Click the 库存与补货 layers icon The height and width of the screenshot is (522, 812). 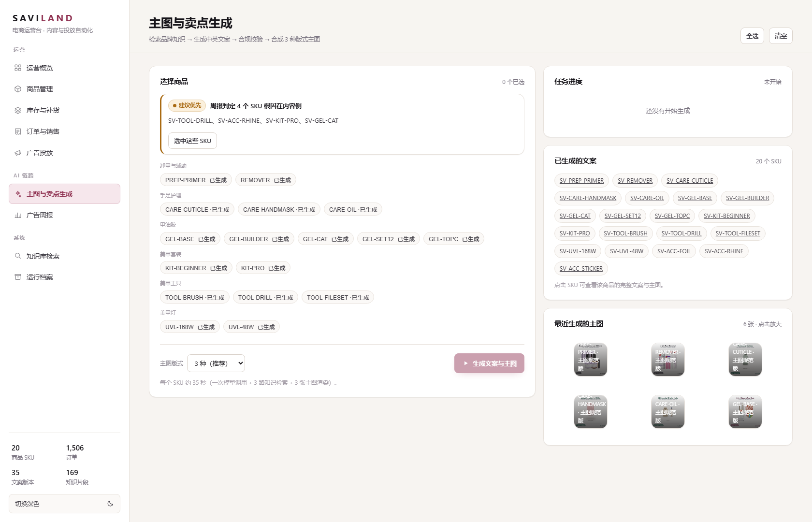18,110
